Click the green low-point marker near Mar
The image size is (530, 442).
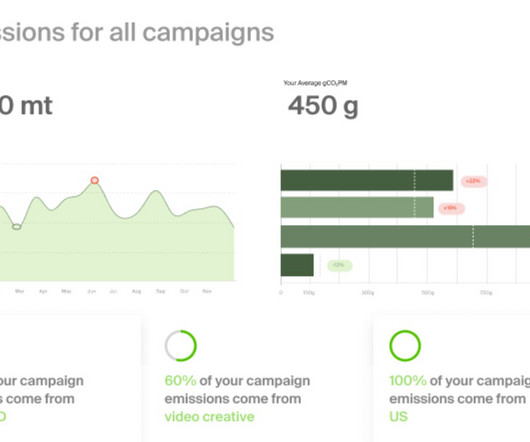pos(17,227)
